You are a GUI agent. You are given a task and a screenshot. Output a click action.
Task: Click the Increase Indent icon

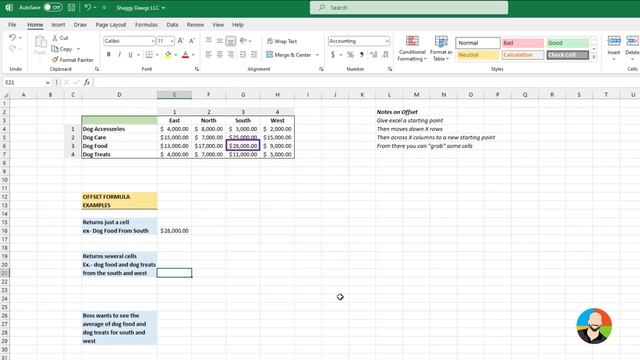tap(254, 54)
